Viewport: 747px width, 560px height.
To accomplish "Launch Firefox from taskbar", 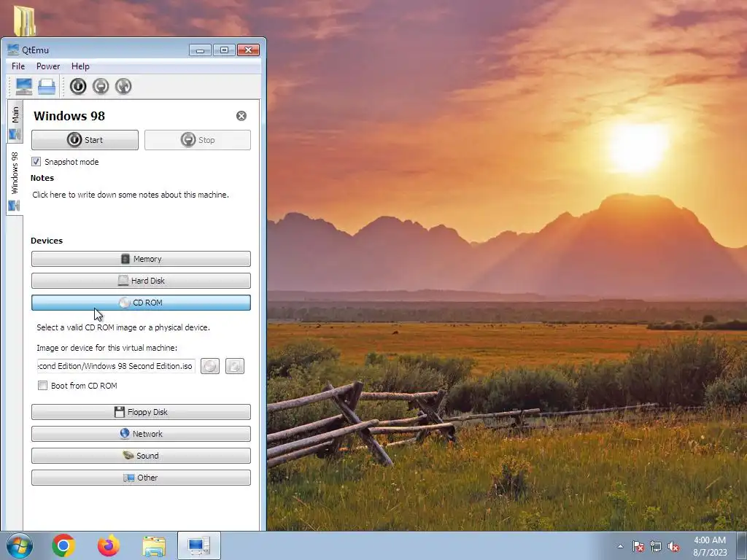I will click(x=109, y=545).
